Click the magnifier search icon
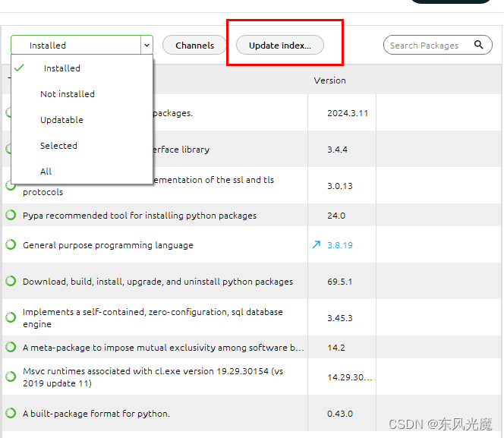The height and width of the screenshot is (438, 504). [479, 45]
